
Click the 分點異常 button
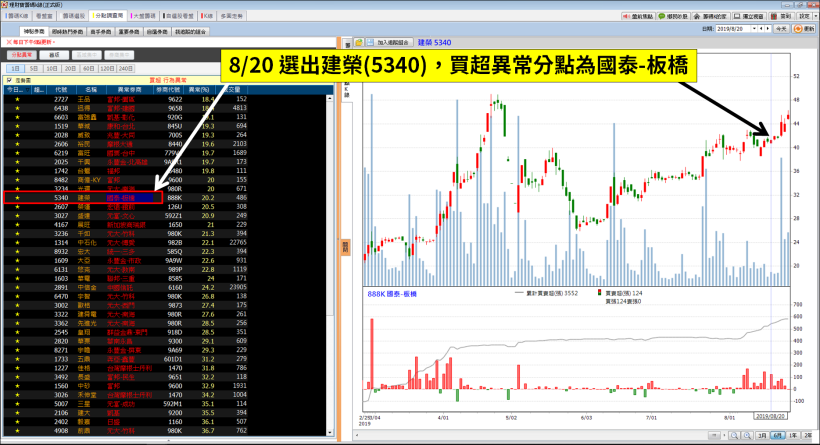21,55
